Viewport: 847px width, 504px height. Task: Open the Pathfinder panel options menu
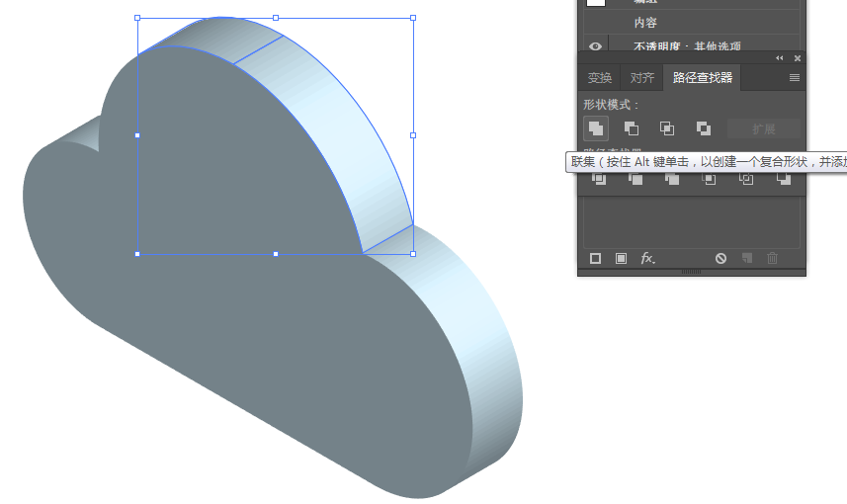pyautogui.click(x=794, y=78)
